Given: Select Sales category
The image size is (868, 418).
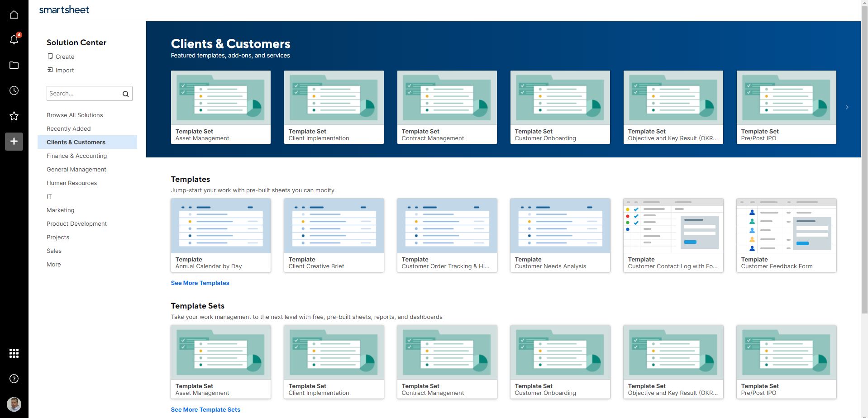Looking at the screenshot, I should 54,251.
